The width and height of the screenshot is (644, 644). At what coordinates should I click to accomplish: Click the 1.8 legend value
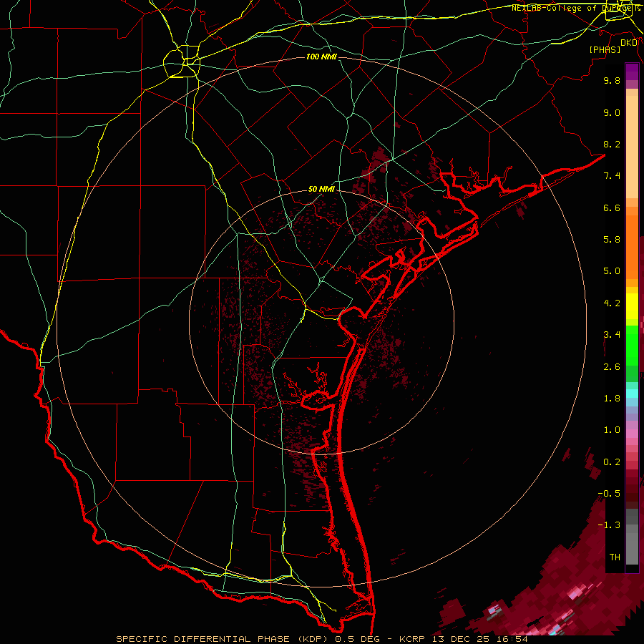(x=612, y=399)
